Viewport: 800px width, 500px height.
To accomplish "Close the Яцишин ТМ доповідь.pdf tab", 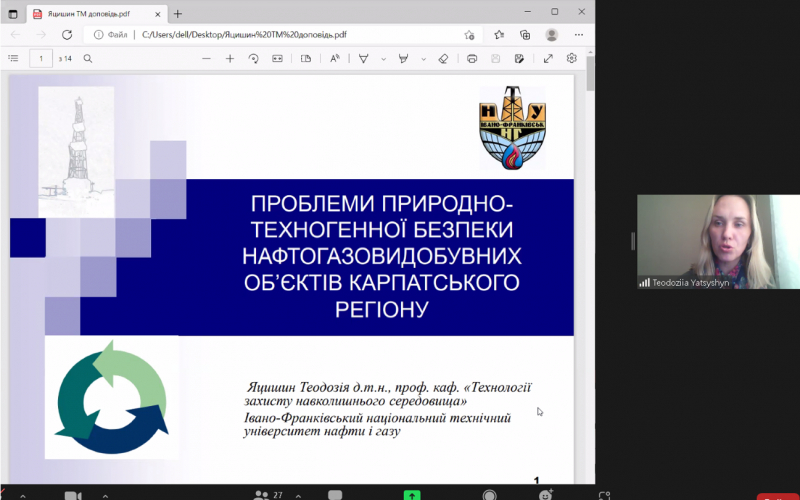I will tap(158, 14).
